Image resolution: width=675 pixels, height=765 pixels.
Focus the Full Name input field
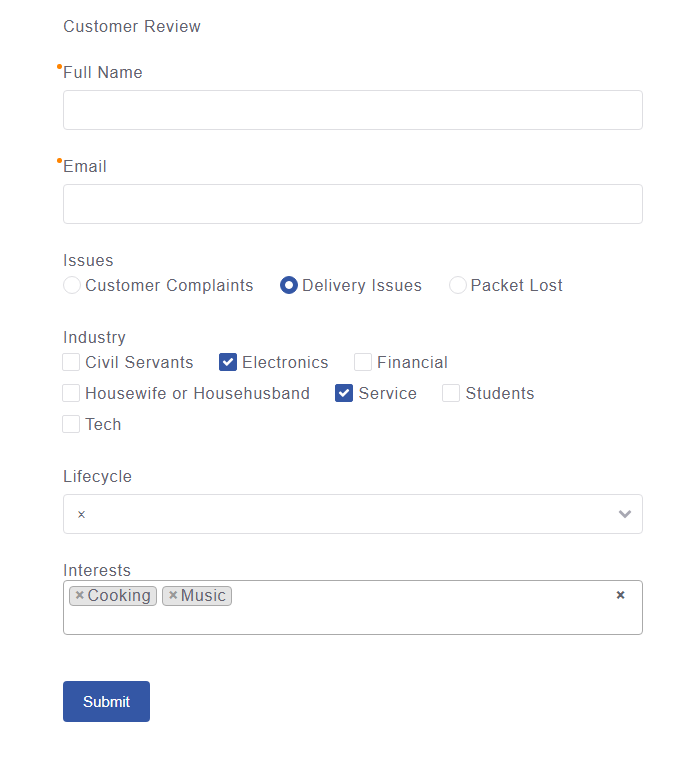(353, 110)
